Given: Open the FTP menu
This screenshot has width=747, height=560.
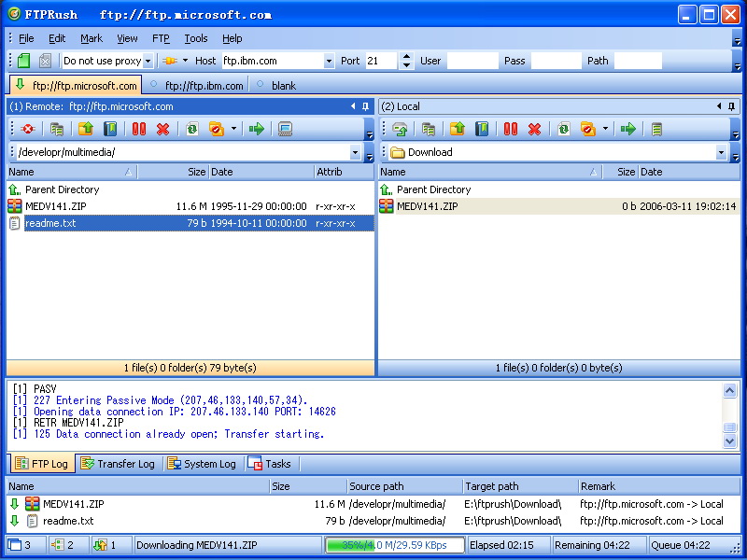Looking at the screenshot, I should (x=161, y=38).
